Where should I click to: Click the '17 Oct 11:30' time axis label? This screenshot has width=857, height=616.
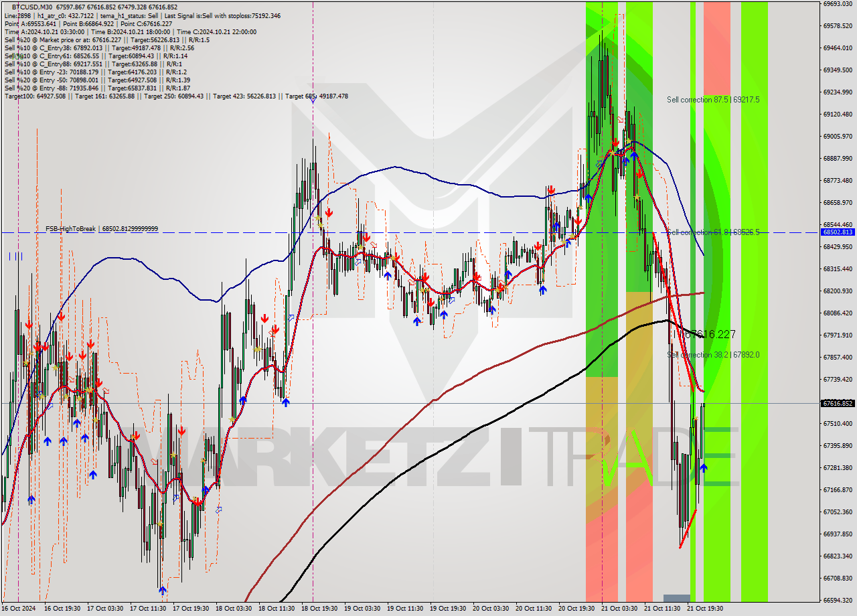(148, 609)
